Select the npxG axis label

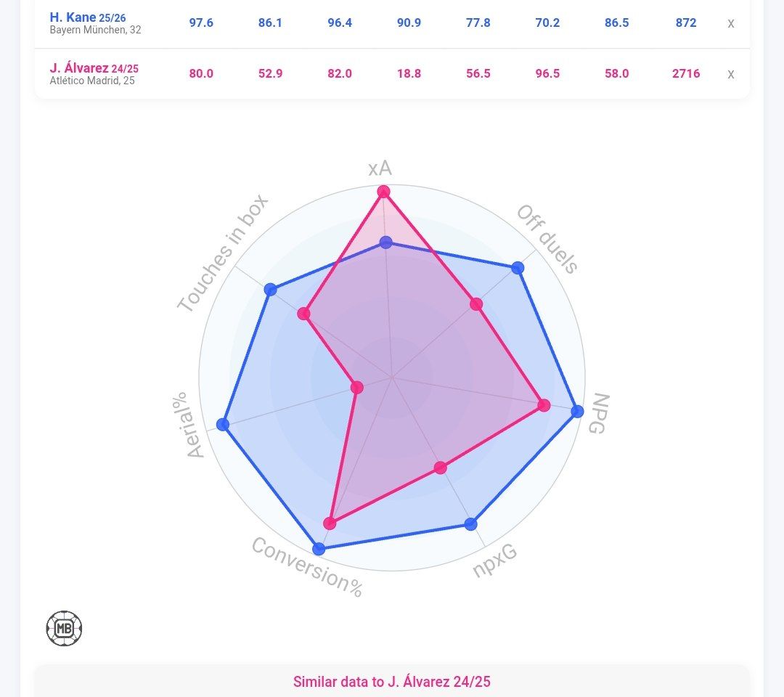[494, 561]
